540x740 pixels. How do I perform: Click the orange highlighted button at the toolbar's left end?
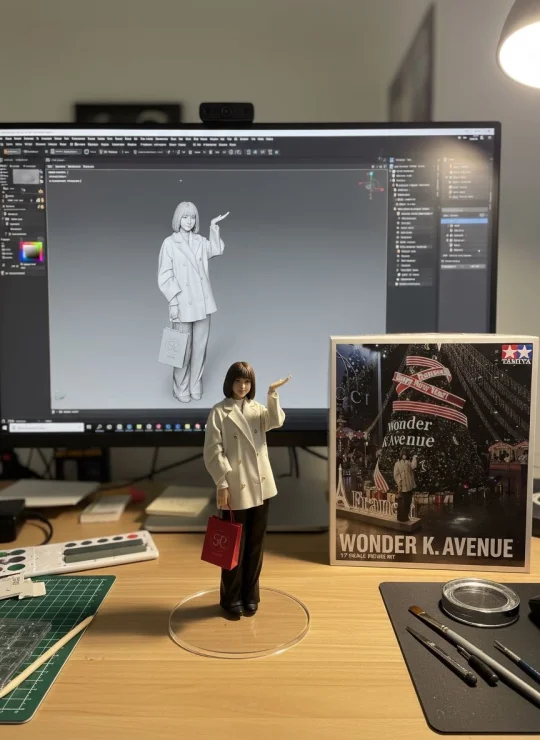(x=12, y=151)
